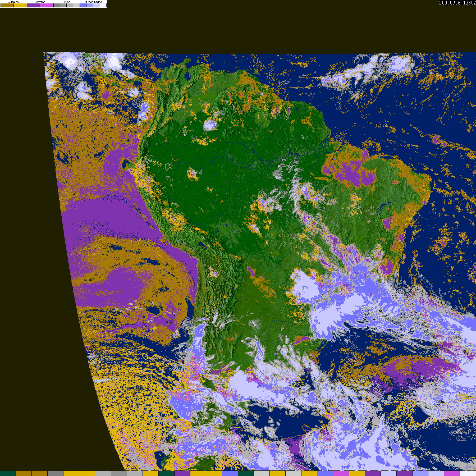Choose the lightest gray Cirros swatch
The width and height of the screenshot is (476, 476).
(x=76, y=5)
